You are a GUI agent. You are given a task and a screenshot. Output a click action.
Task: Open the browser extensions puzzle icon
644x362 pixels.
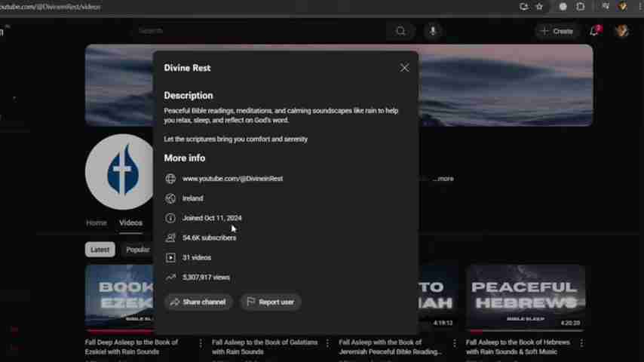tap(581, 7)
